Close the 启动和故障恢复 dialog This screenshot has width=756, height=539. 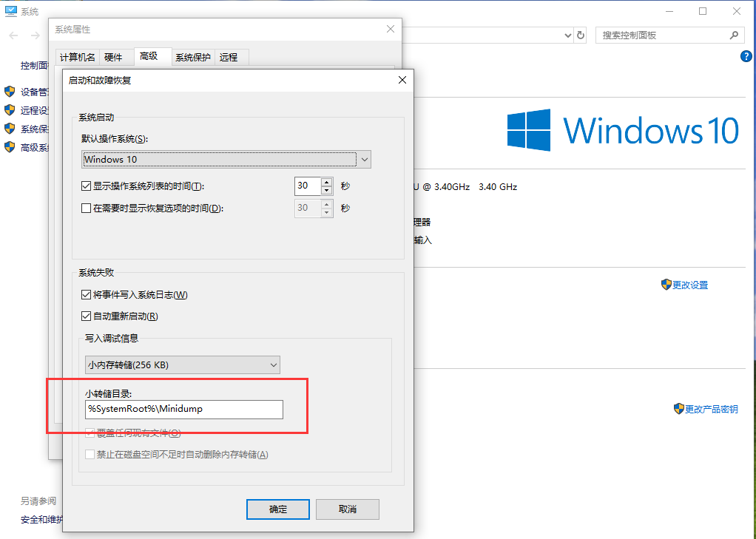[x=402, y=80]
